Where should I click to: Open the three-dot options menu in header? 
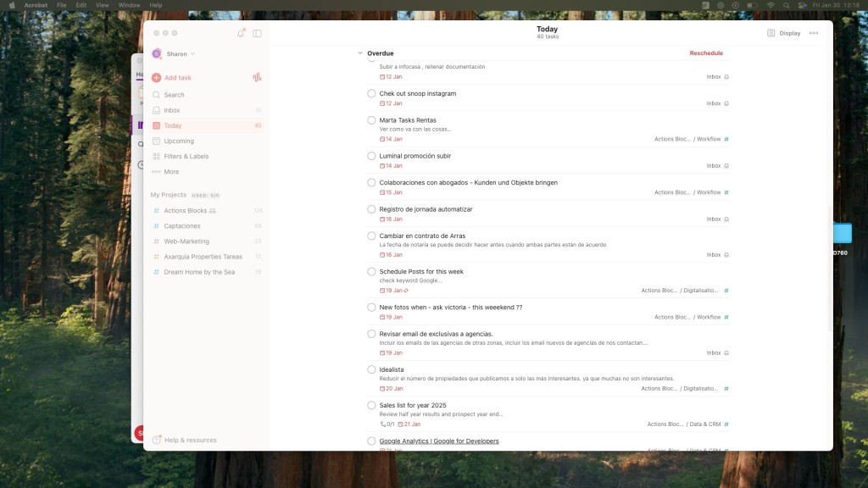point(814,33)
